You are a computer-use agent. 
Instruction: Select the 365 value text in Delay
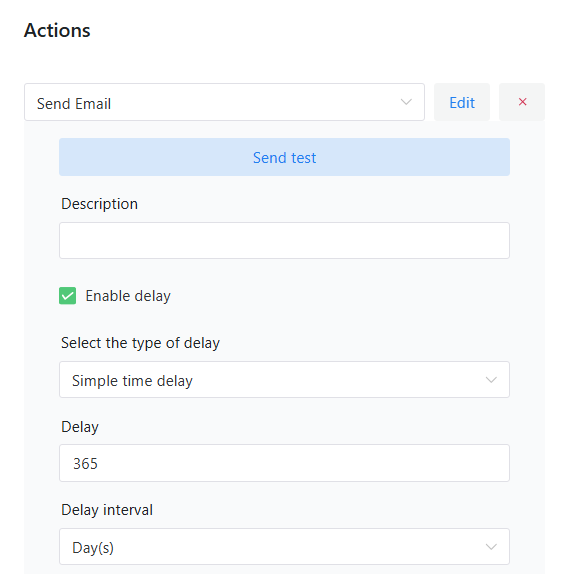tap(85, 464)
